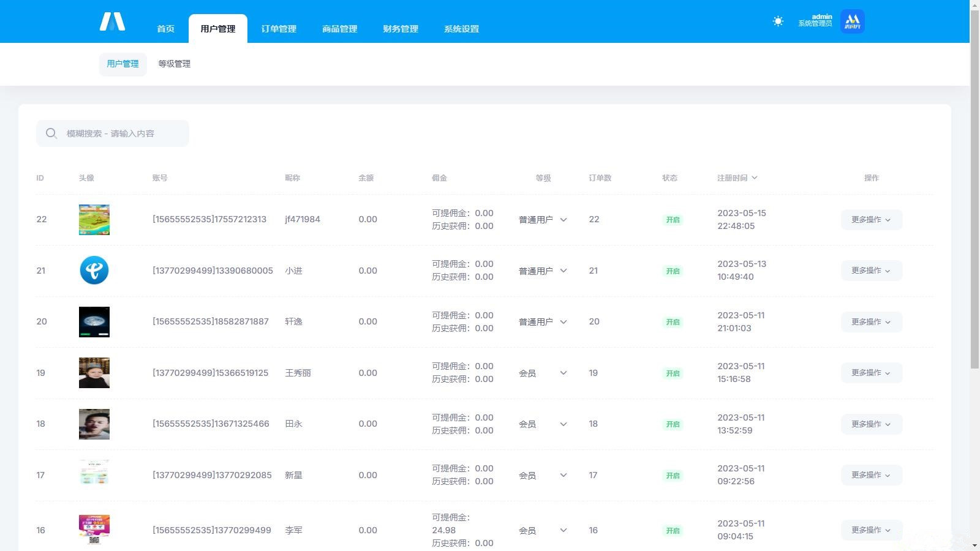Toggle 开启 status for user 新星
Viewport: 980px width, 551px height.
pyautogui.click(x=673, y=476)
